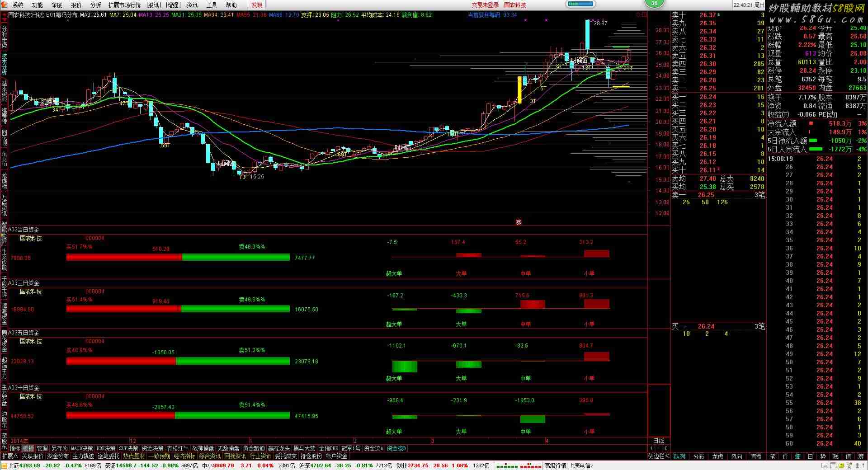Open the 关联报价 tab

33,456
